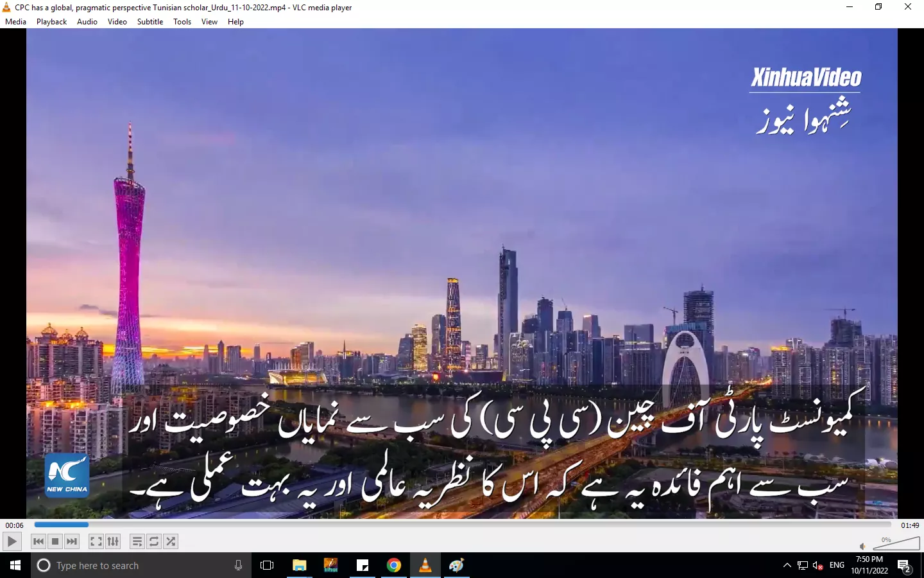Show hidden system tray icons
924x578 pixels.
pos(787,565)
